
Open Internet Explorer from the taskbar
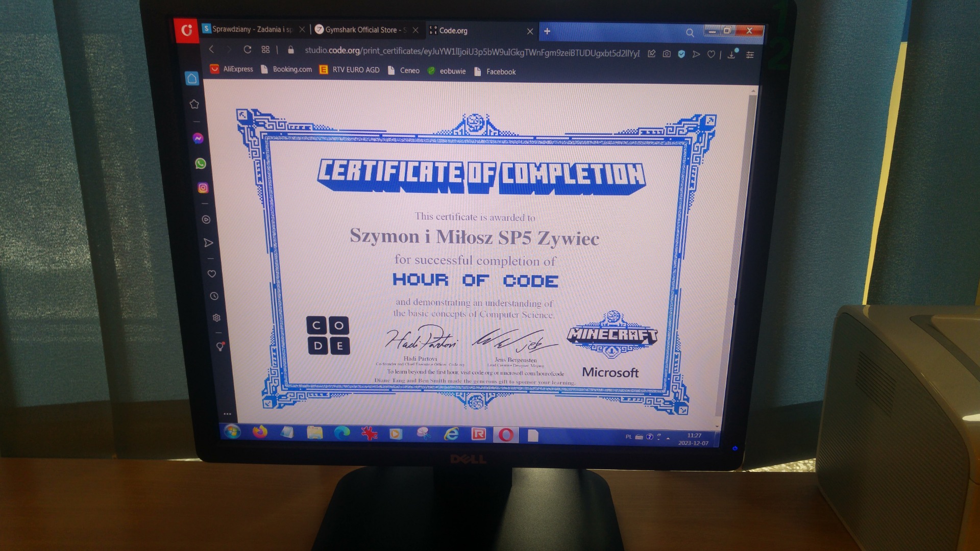click(x=451, y=434)
